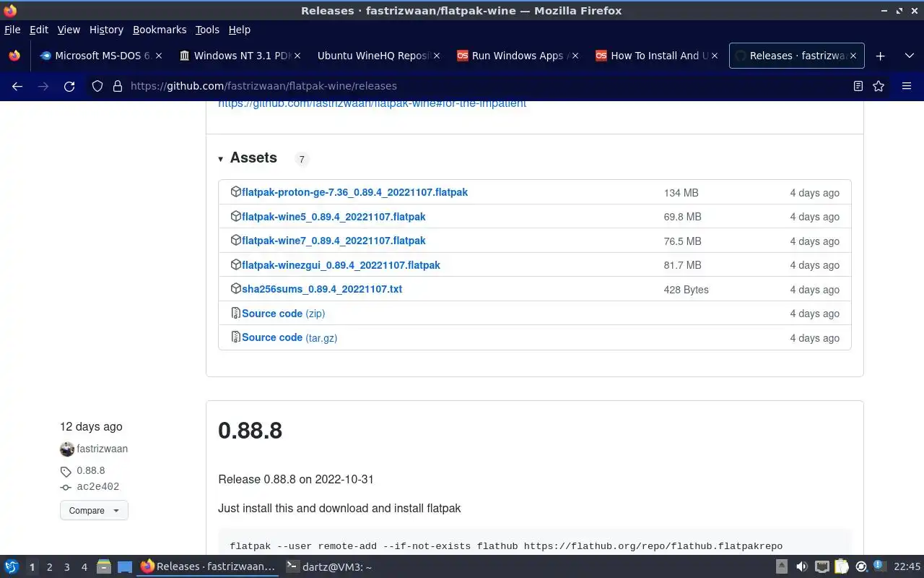Close the Releases fastrizwaan tab
Viewport: 924px width, 578px height.
point(854,56)
